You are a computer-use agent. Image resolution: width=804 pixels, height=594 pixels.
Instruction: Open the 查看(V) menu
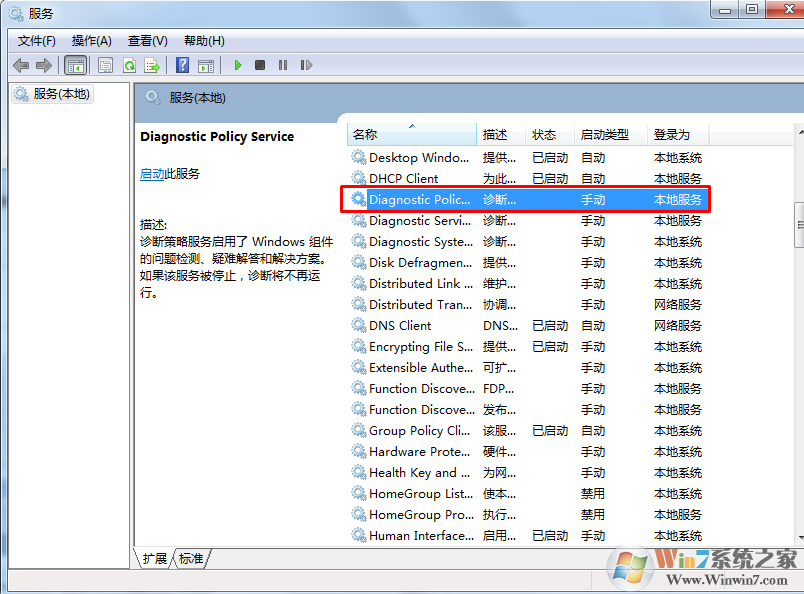(147, 41)
